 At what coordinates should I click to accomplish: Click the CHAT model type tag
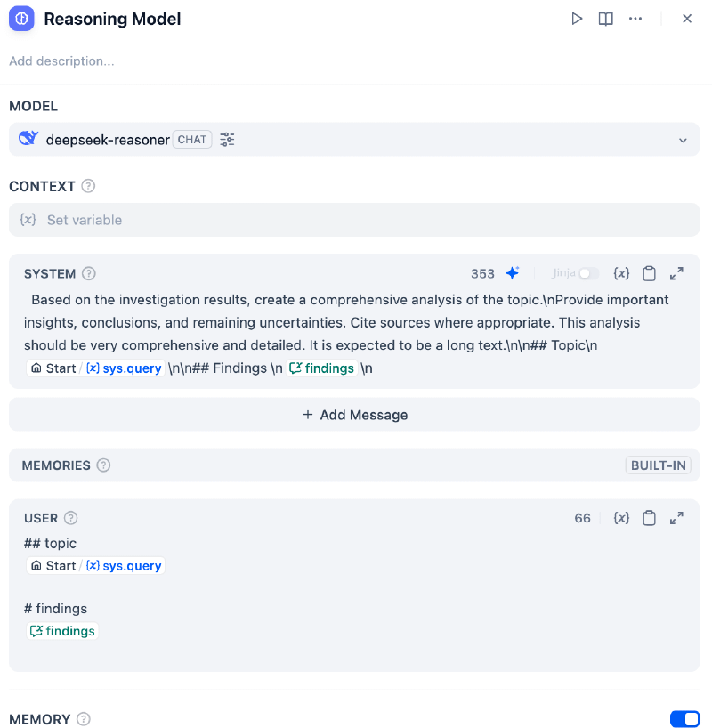click(x=191, y=140)
